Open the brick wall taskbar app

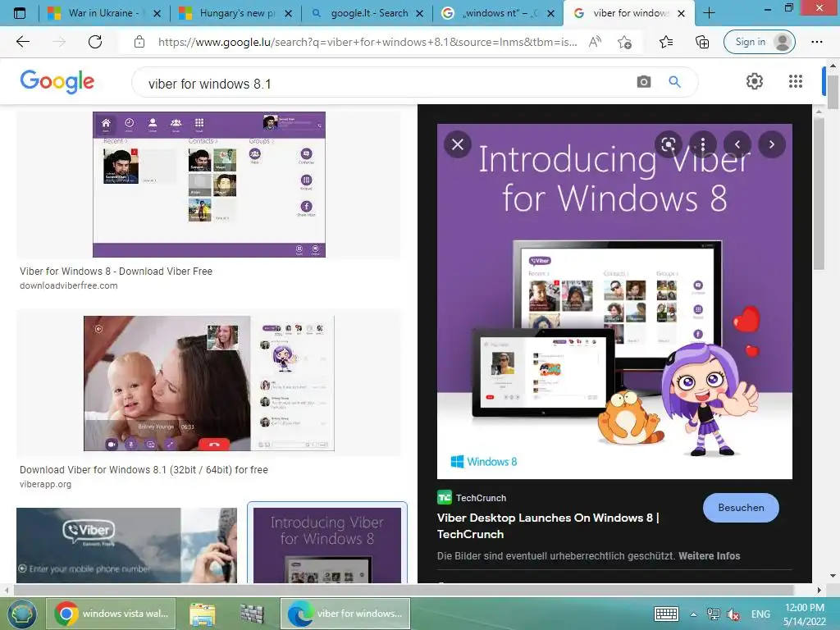pyautogui.click(x=252, y=614)
